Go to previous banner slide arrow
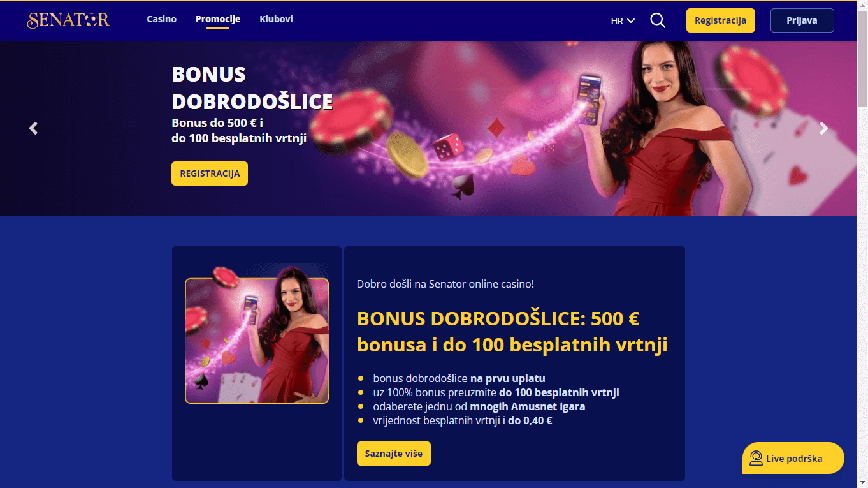Viewport: 868px width, 488px height. 33,128
